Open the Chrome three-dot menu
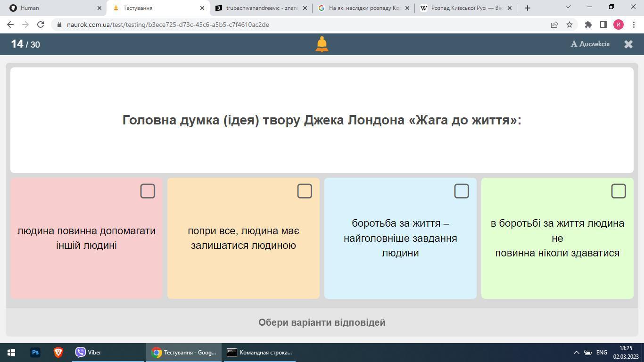Screen dimensions: 644x362 coord(634,25)
